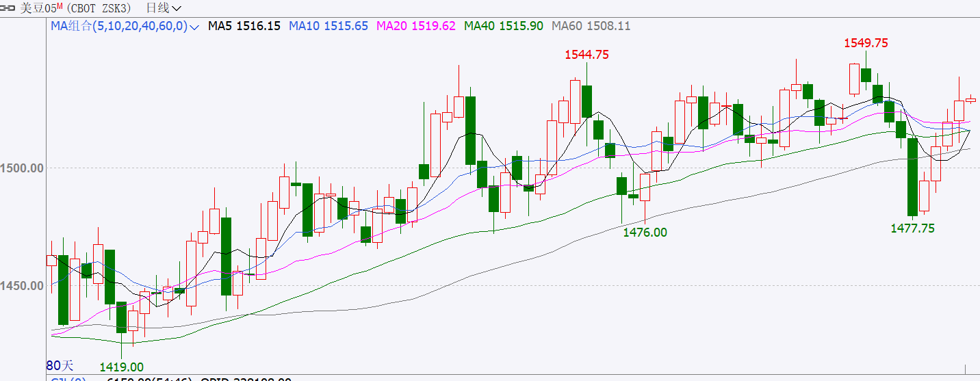
Task: Click the chain link icon beside 美豆05
Action: click(x=8, y=8)
